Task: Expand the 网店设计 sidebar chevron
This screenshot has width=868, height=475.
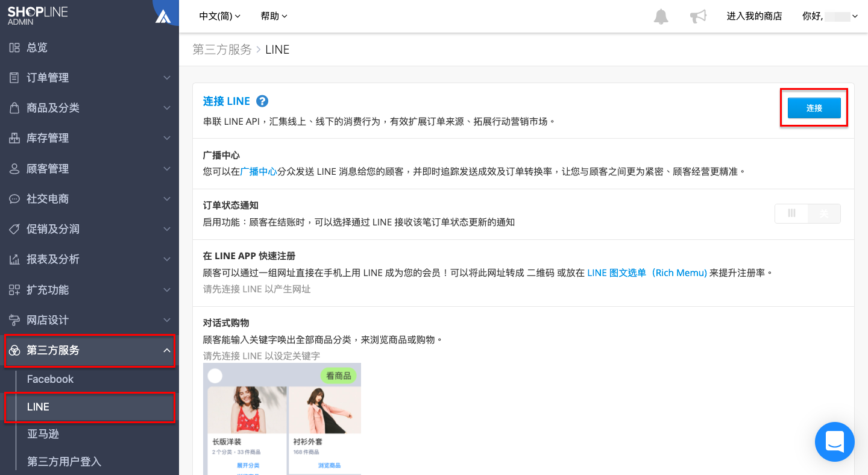Action: (167, 320)
